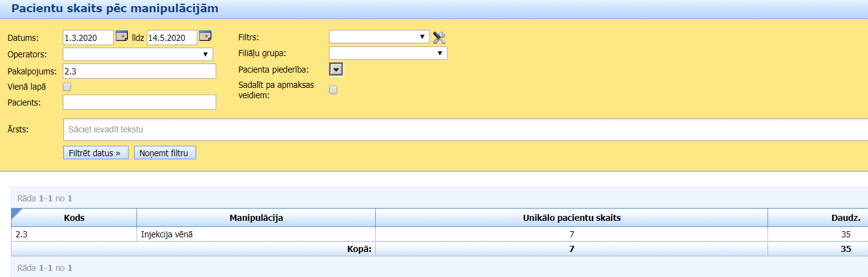Click the end date field showing 14.5.2020
Screen dimensions: 868x277
[172, 38]
